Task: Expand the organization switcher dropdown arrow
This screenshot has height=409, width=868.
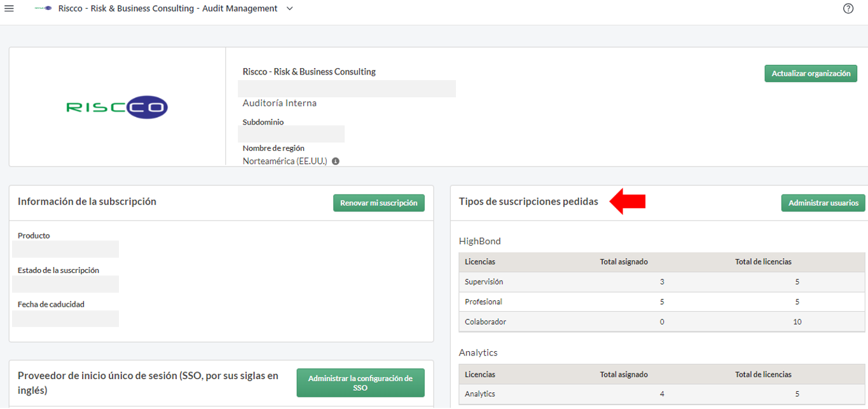Action: pyautogui.click(x=290, y=8)
